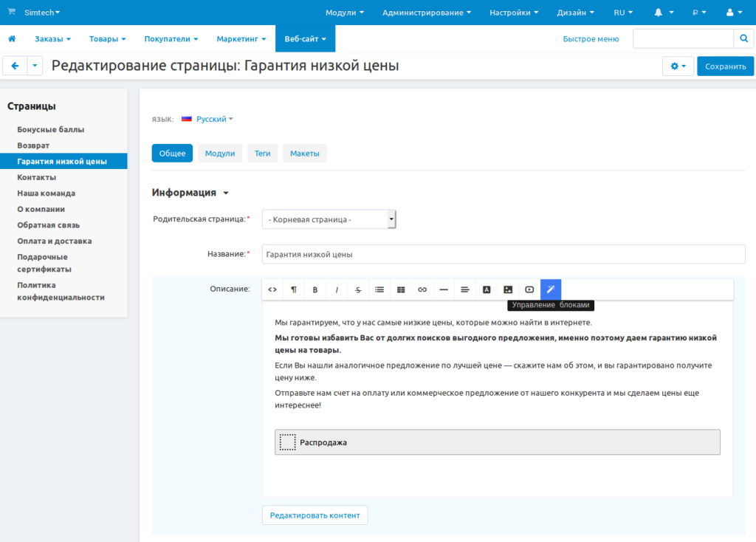Click the block management wand icon

pos(551,289)
